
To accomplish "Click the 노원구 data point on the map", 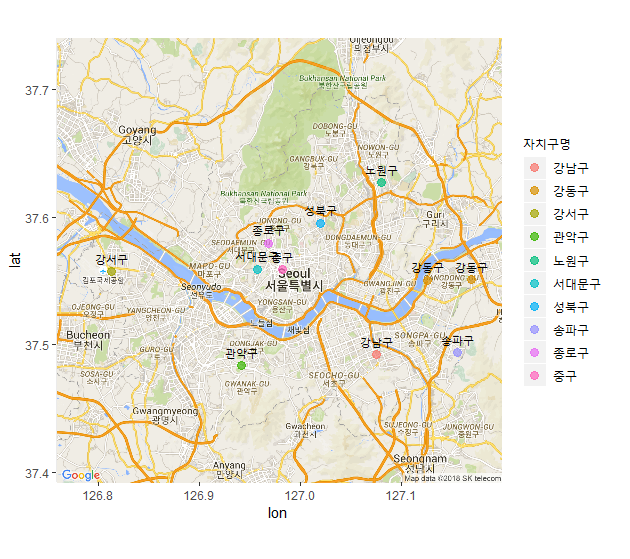I will (x=381, y=182).
